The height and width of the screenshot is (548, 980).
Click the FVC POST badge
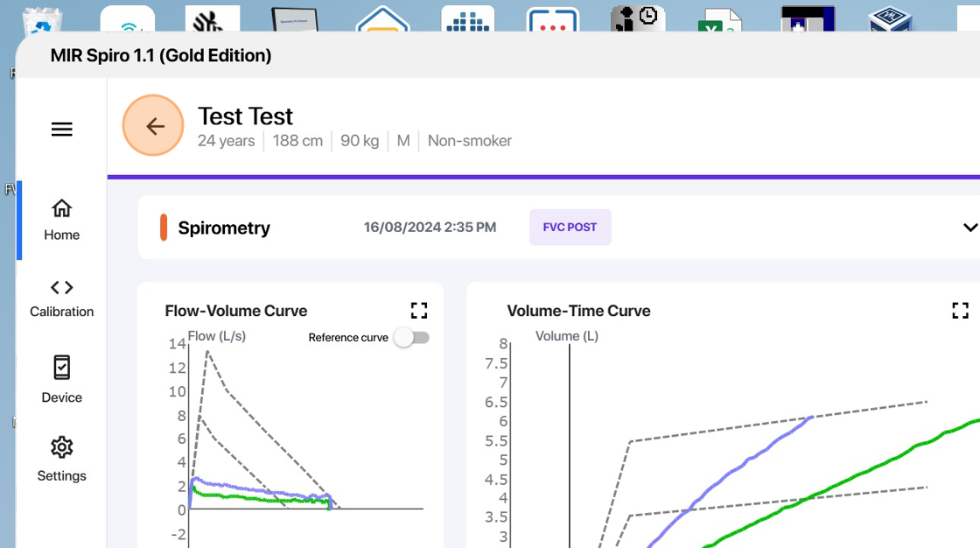point(570,227)
